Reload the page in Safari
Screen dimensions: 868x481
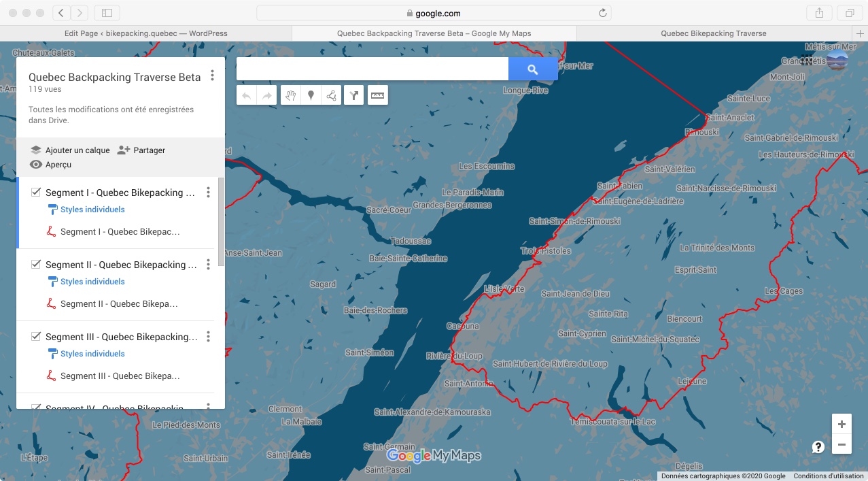pyautogui.click(x=602, y=13)
